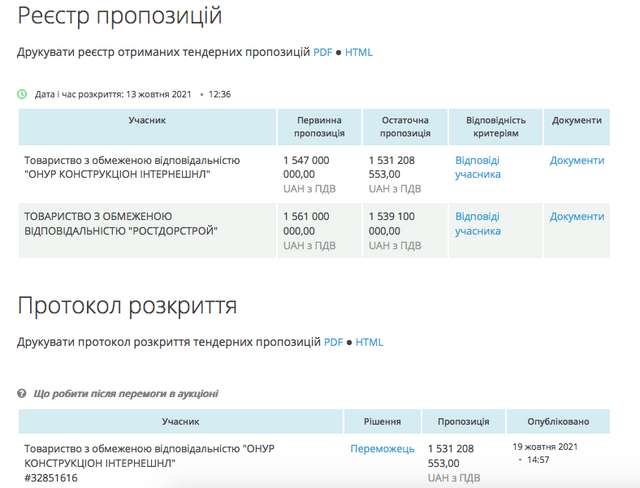Click the РОСТДОРСТРОЙ participant name cell
Screen dimensions: 640x488
121,223
